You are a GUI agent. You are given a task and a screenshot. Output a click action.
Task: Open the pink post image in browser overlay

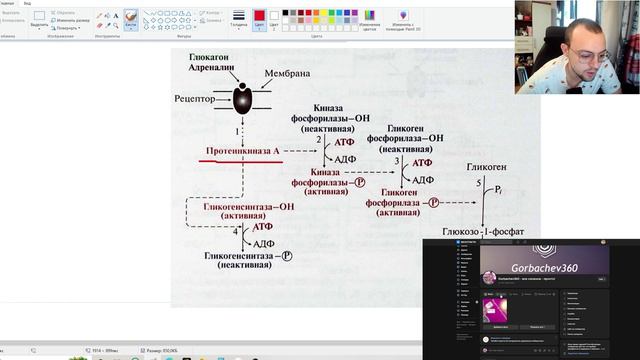click(495, 310)
